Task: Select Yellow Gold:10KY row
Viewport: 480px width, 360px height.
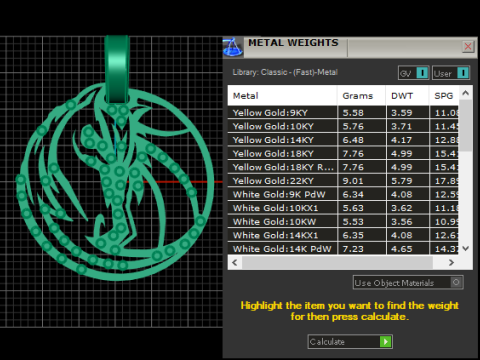Action: point(343,126)
